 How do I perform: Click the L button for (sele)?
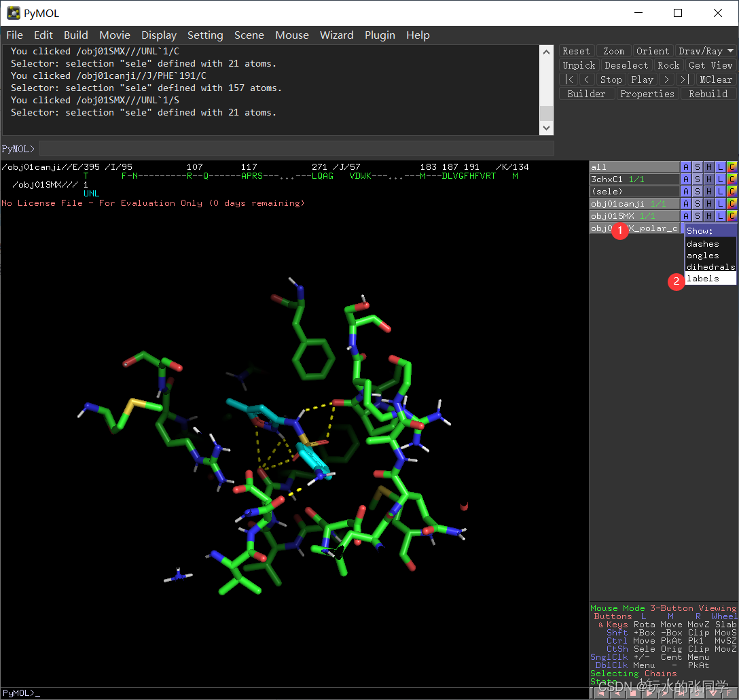[x=720, y=192]
